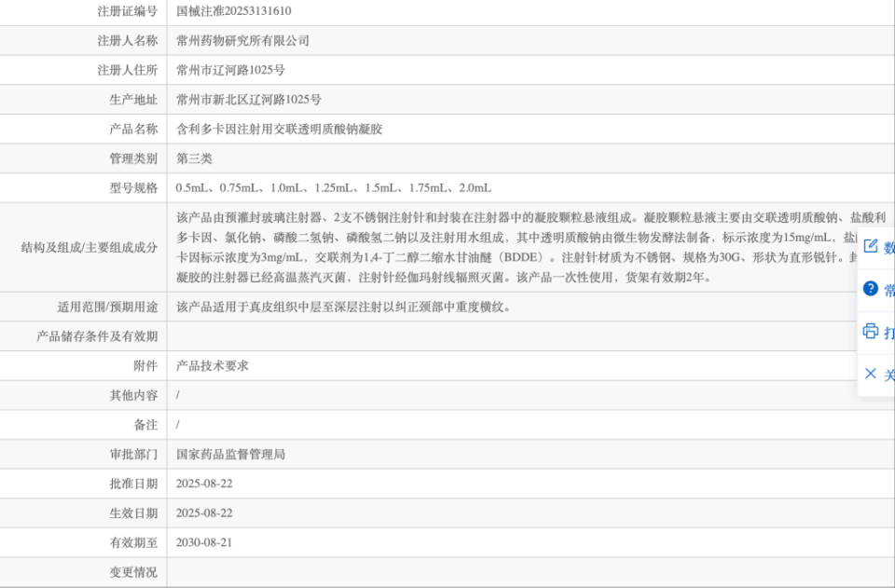The image size is (895, 588).
Task: Select address text 常州市辽河路1025号
Action: (230, 70)
